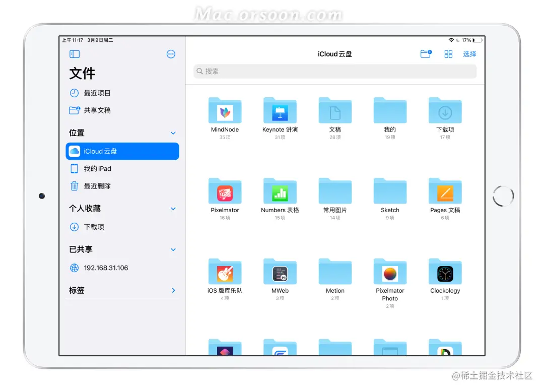This screenshot has width=544, height=392.
Task: Focus the 搜索 search field
Action: 335,71
